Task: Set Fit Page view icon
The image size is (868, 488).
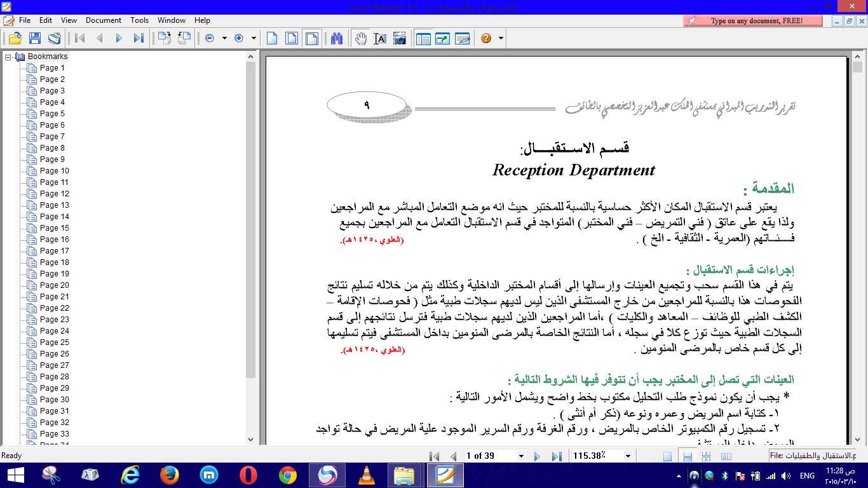Action: tap(292, 39)
